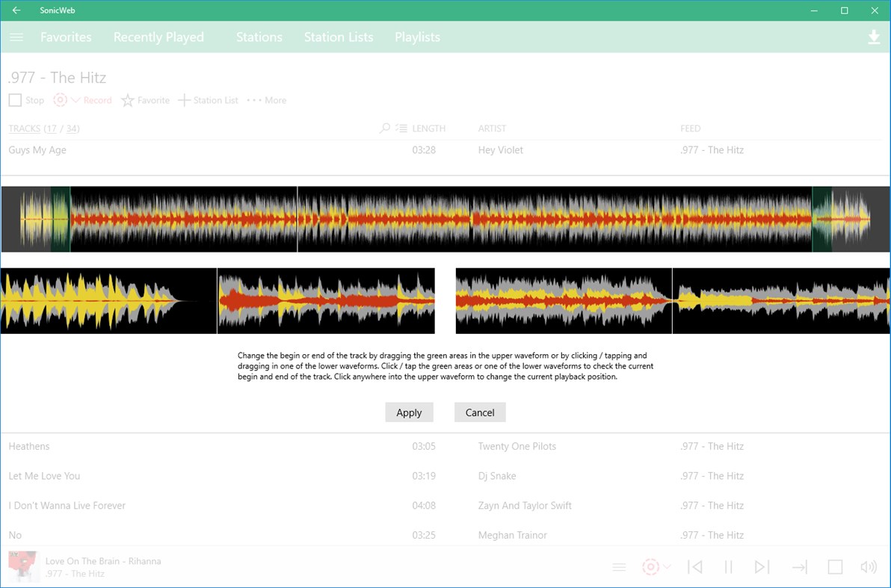Screen dimensions: 891x588
Task: Open the Stations tab
Action: (259, 37)
